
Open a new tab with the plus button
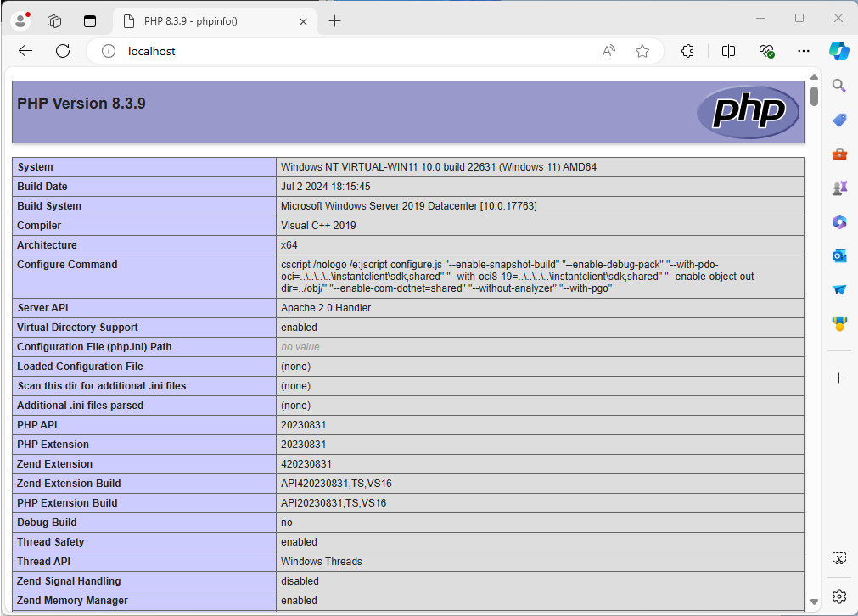click(334, 21)
